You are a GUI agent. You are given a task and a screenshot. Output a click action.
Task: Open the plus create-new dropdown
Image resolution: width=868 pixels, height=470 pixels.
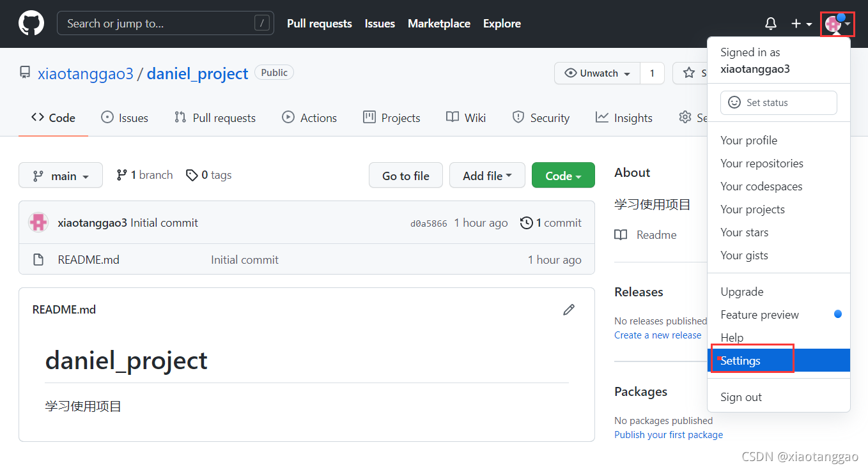(x=802, y=24)
